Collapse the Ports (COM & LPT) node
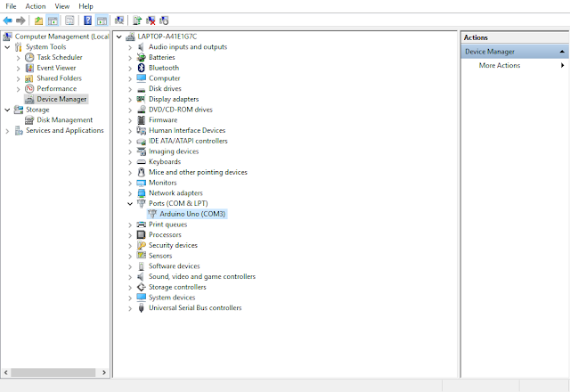The width and height of the screenshot is (570, 392). click(x=130, y=204)
